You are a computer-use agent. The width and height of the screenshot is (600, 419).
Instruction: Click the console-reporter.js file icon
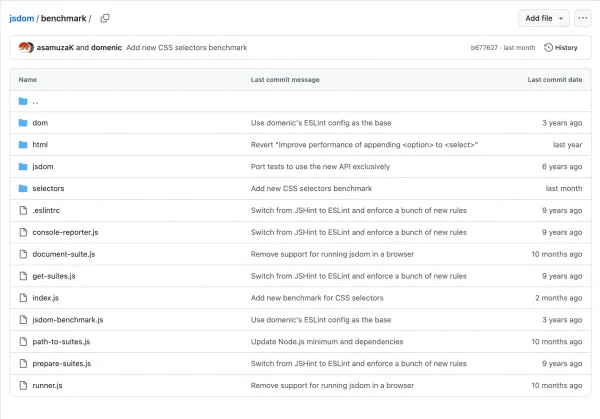23,232
